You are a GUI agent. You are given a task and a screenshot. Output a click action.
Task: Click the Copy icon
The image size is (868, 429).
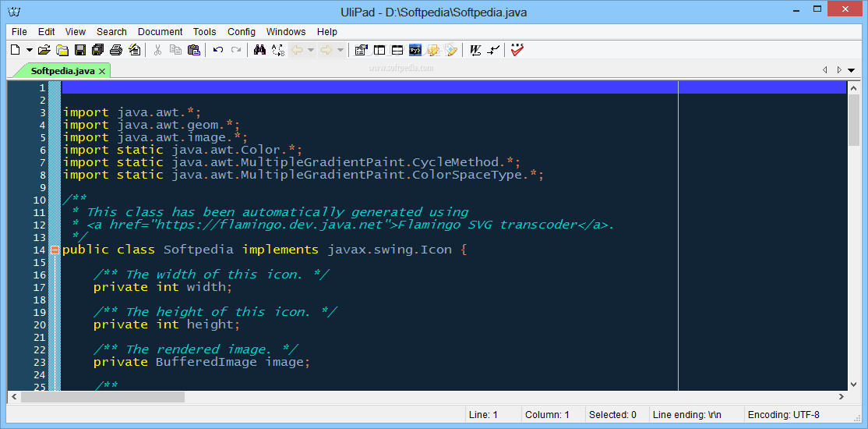(x=175, y=50)
